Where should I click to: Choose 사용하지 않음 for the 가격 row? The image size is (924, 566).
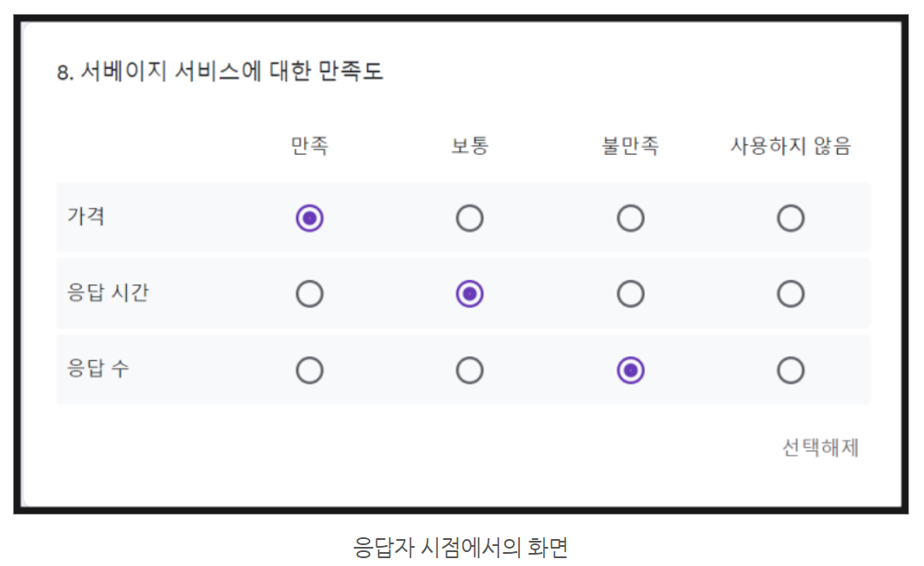click(791, 218)
